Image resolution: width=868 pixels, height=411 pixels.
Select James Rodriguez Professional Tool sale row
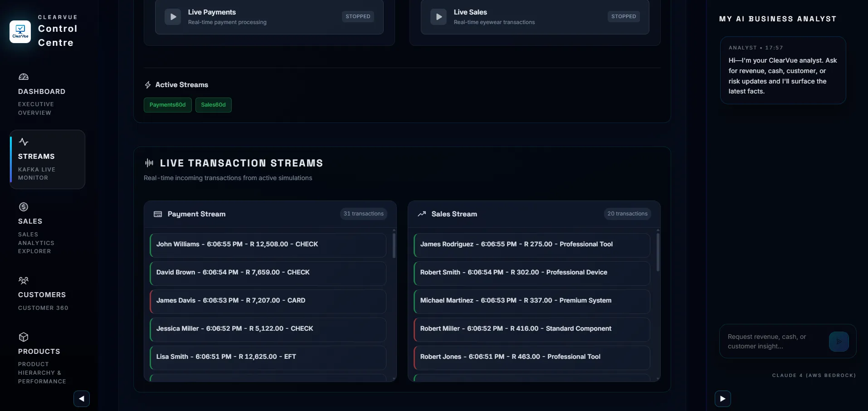[532, 245]
